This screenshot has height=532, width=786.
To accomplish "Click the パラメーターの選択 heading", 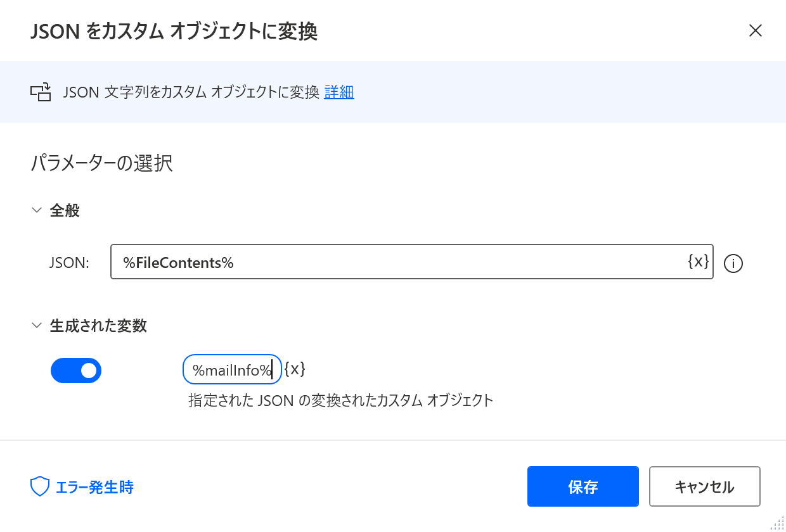I will [101, 163].
